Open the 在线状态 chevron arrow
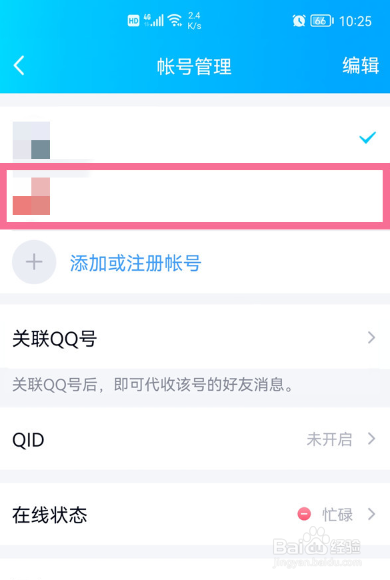390x580 pixels. coord(371,514)
